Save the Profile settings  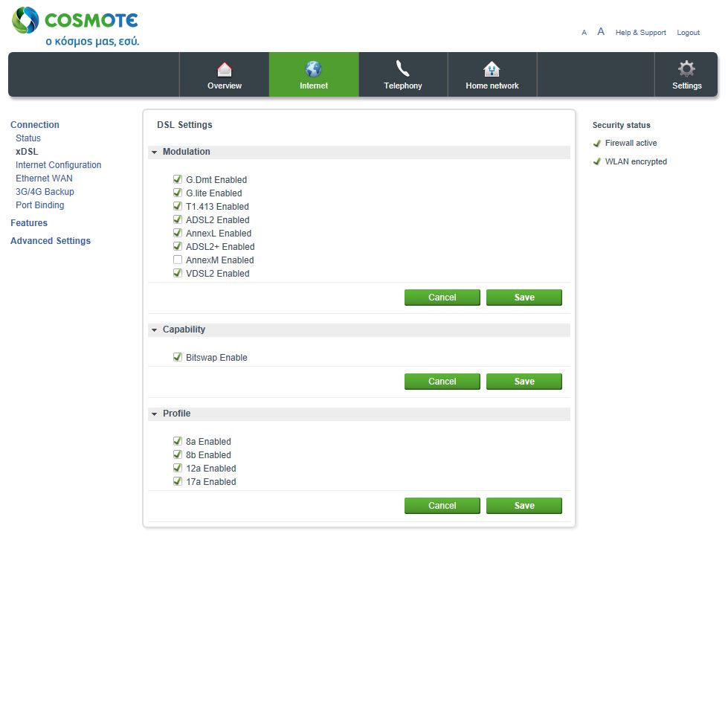pos(524,506)
